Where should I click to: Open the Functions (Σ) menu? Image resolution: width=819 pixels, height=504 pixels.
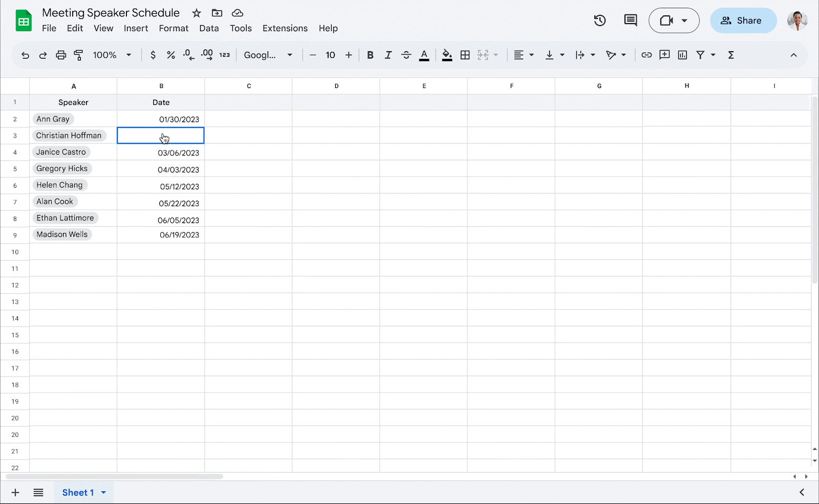[731, 55]
